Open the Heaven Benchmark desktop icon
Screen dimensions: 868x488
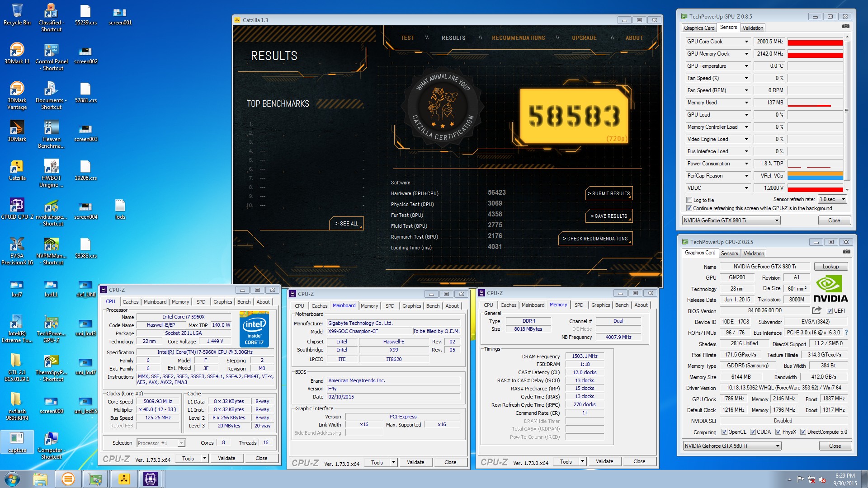52,134
